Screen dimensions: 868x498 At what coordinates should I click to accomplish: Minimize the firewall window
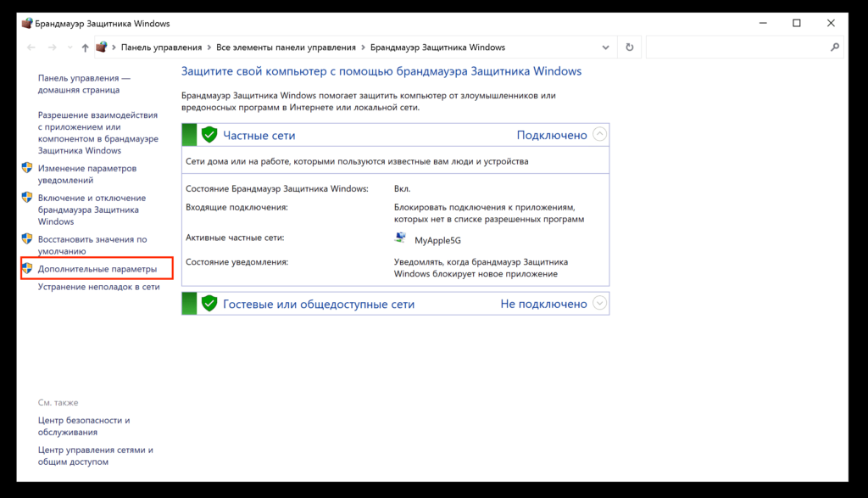click(763, 23)
